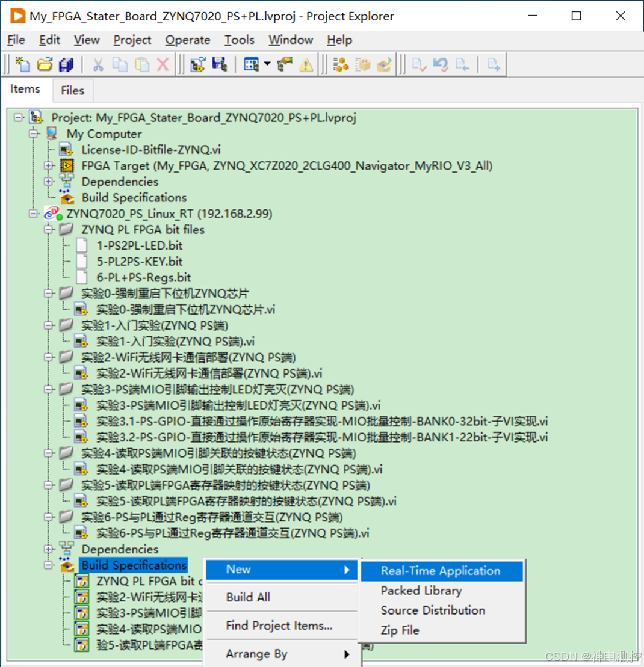The image size is (644, 667).
Task: Open the Help menu
Action: (x=339, y=40)
